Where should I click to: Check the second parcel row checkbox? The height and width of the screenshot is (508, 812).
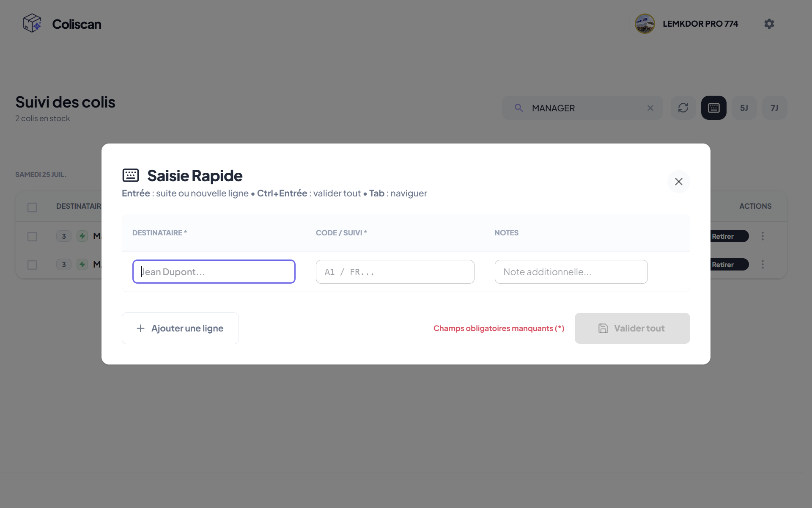tap(32, 265)
